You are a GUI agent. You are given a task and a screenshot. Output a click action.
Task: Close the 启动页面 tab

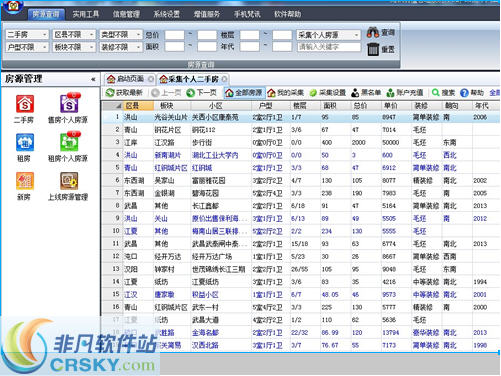click(151, 79)
